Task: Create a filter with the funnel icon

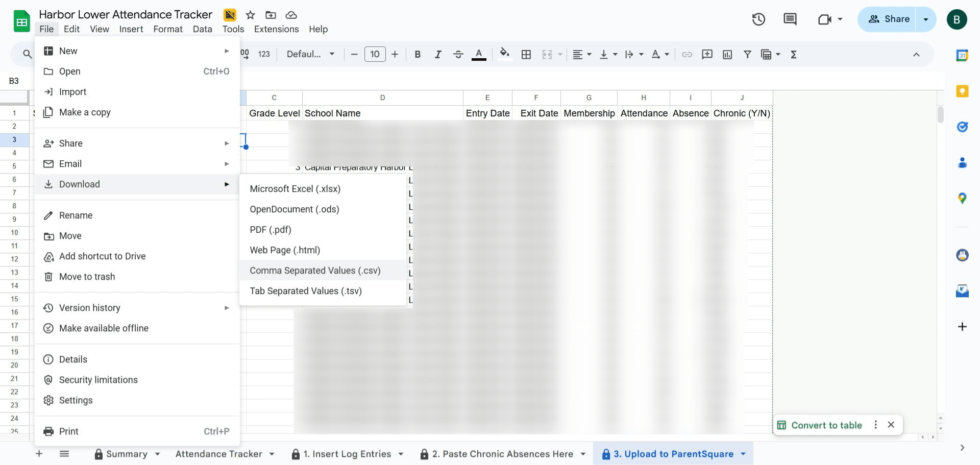Action: tap(747, 54)
